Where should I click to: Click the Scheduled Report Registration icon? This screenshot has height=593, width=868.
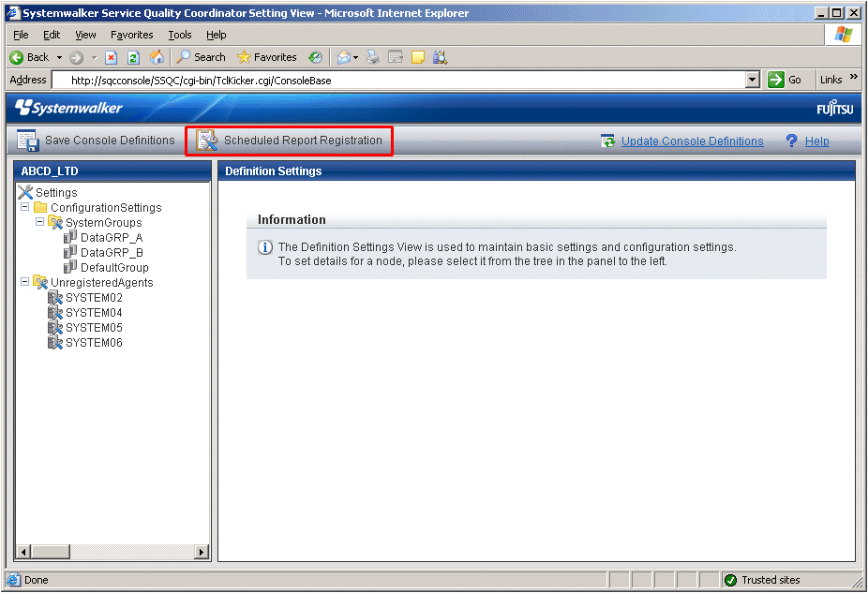click(x=207, y=141)
